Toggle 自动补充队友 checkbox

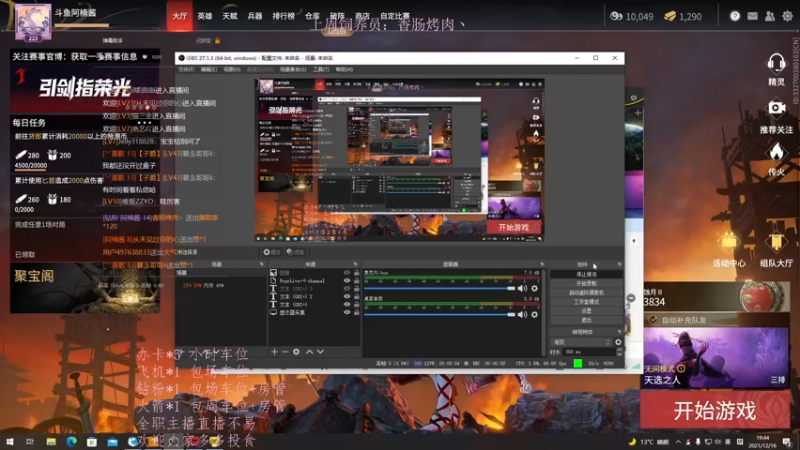click(x=653, y=320)
